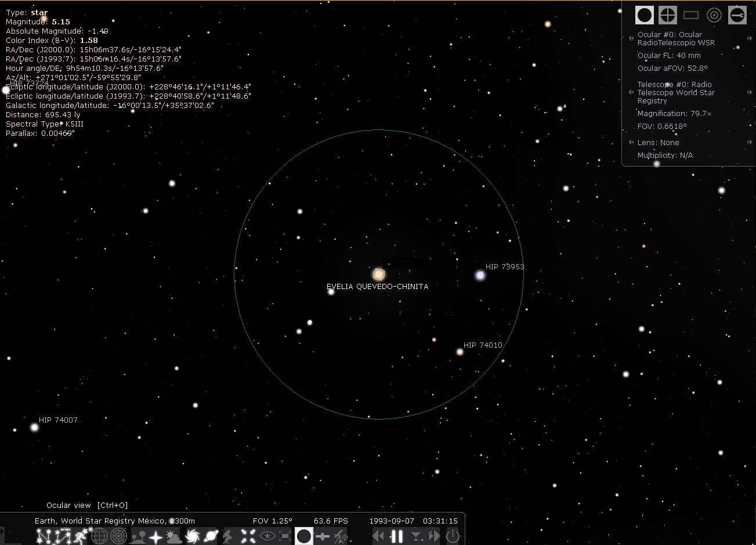The width and height of the screenshot is (756, 545).
Task: Quit Stellarium with power button
Action: tap(453, 536)
